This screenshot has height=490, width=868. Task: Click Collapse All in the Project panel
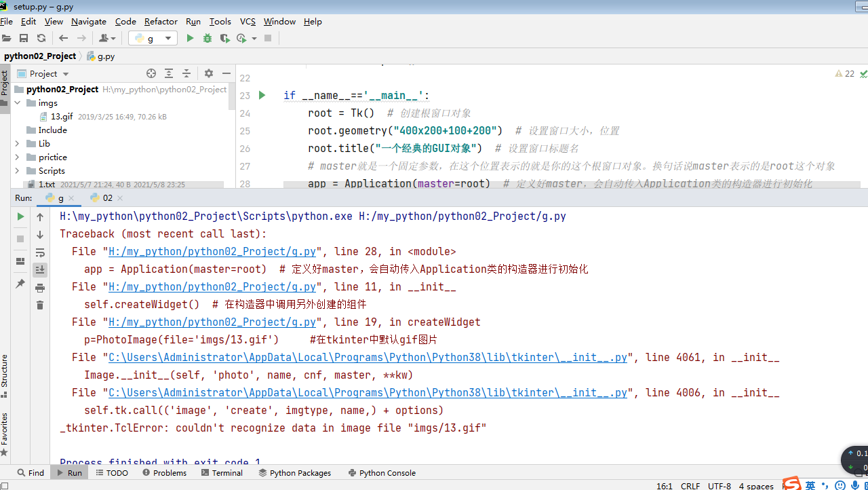point(186,73)
